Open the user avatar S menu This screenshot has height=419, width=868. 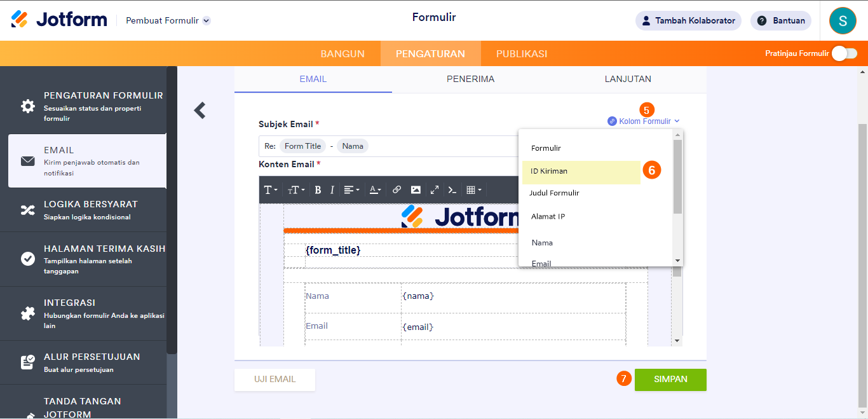click(843, 20)
